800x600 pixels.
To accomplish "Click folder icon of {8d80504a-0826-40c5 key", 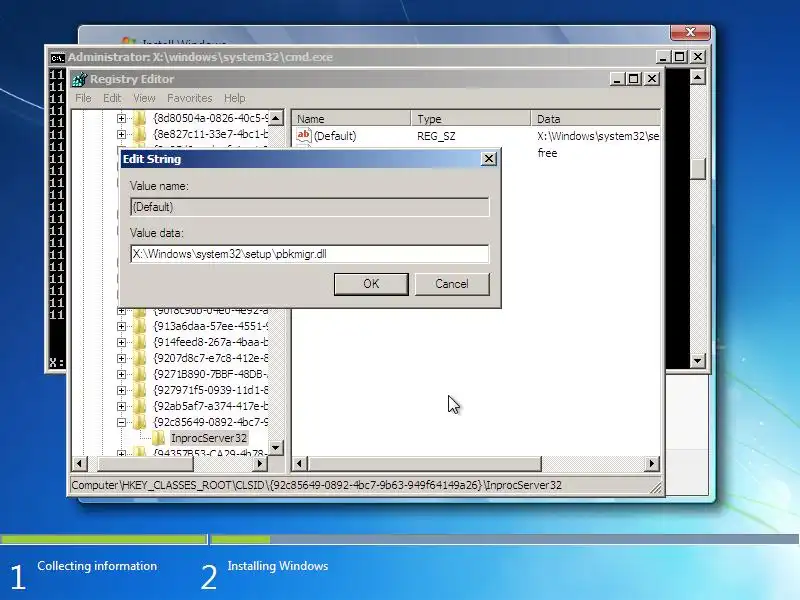I will coord(140,118).
